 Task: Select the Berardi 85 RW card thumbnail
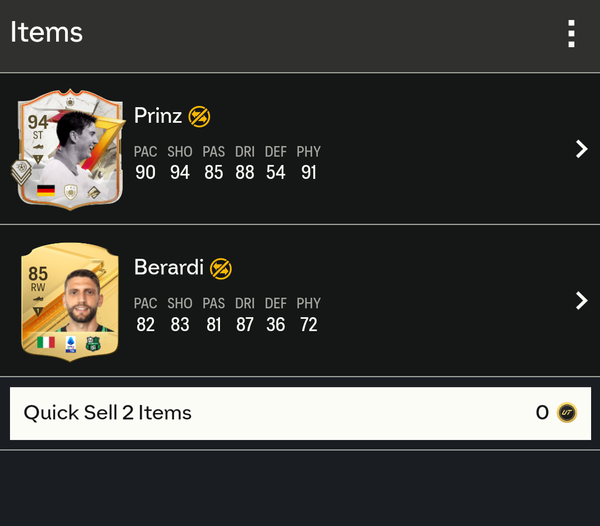pyautogui.click(x=70, y=302)
